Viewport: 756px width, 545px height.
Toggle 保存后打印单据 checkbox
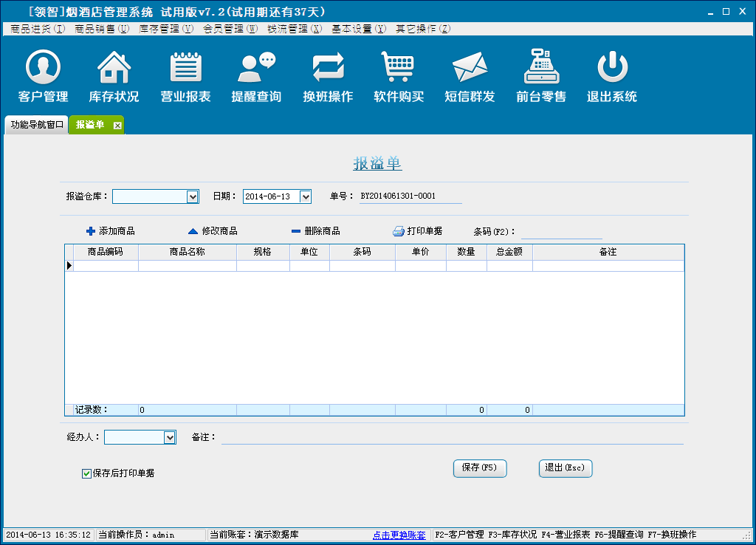point(86,473)
